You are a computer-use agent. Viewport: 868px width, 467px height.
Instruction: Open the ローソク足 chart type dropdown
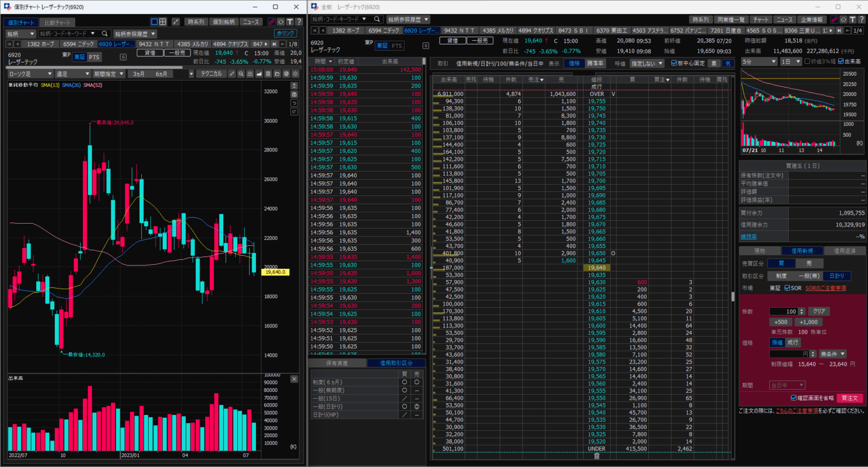coord(30,74)
